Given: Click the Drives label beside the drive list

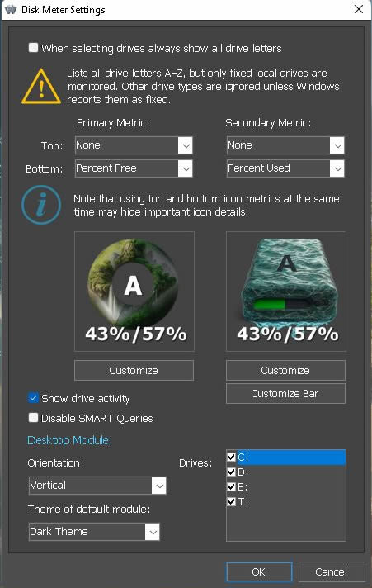Looking at the screenshot, I should point(195,463).
